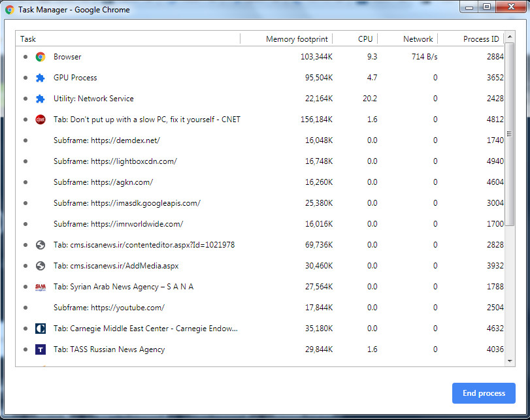
Task: Click the SANA favicon icon
Action: (x=41, y=287)
